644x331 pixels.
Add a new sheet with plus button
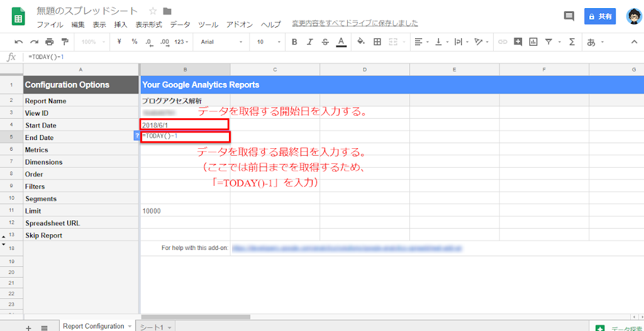(x=28, y=327)
